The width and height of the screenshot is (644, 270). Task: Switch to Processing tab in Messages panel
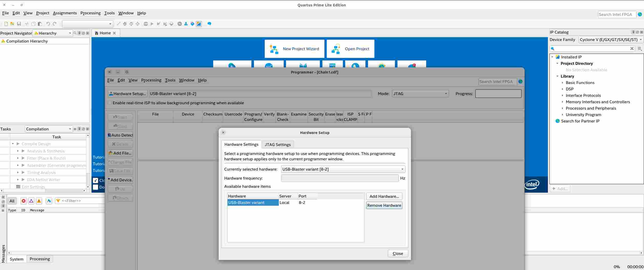(40, 259)
